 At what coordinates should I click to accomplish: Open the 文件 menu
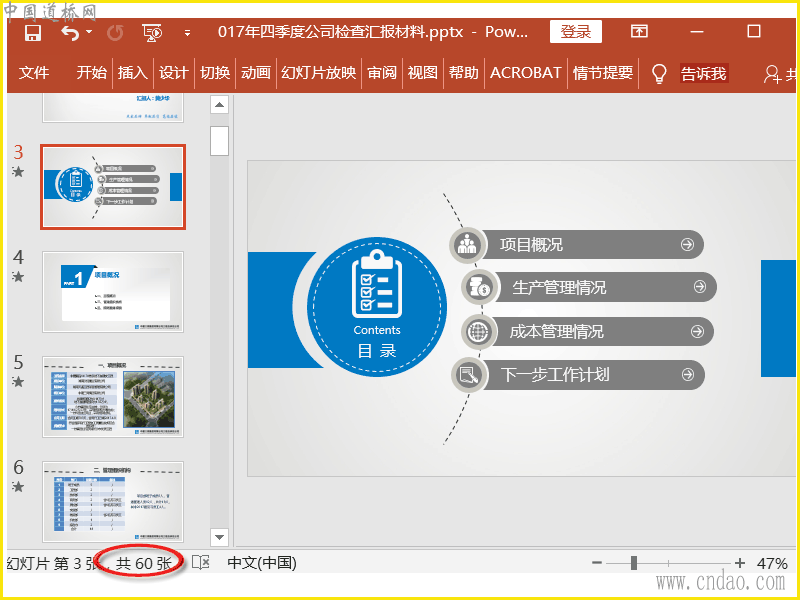[34, 73]
